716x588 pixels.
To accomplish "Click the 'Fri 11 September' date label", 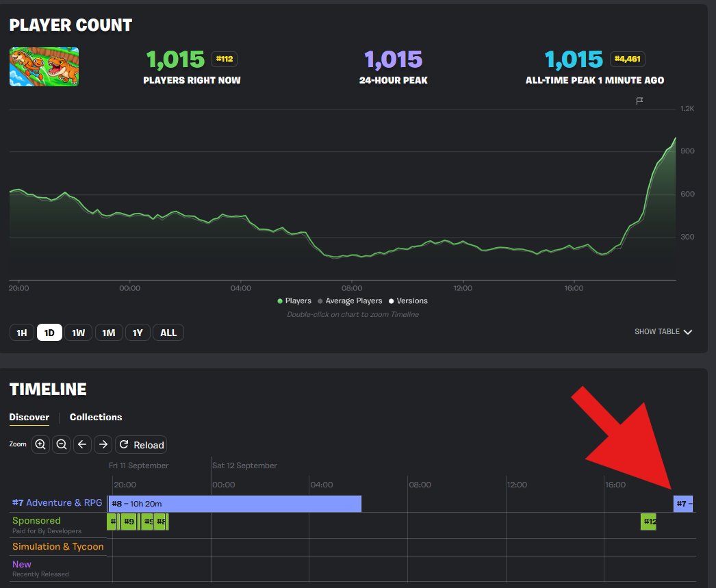I will coord(138,465).
